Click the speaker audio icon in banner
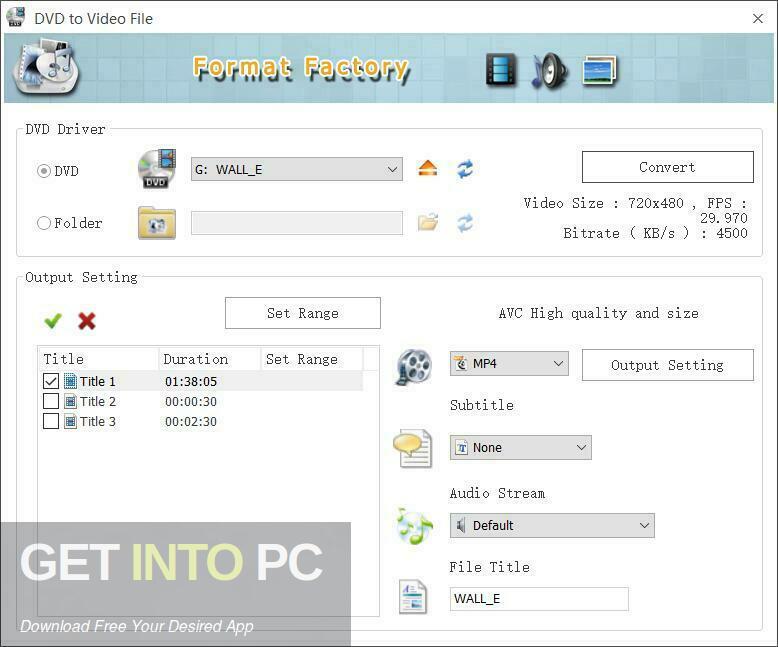 549,71
